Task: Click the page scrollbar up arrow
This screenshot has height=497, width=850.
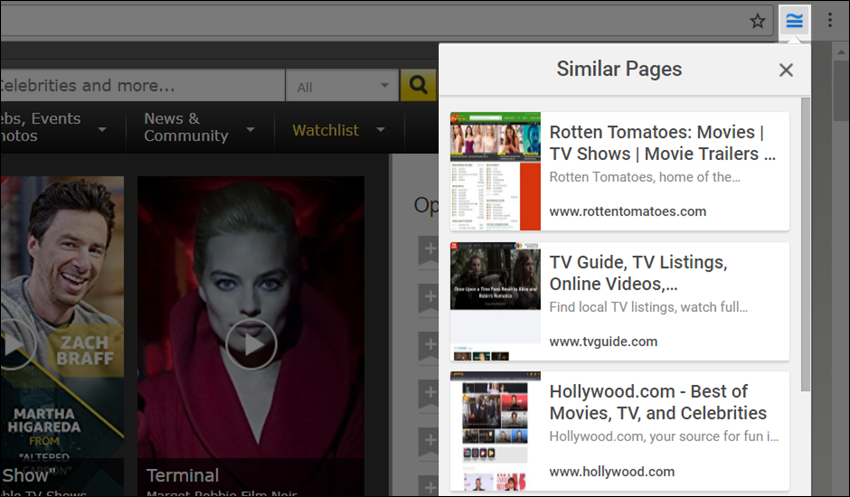Action: pos(841,52)
